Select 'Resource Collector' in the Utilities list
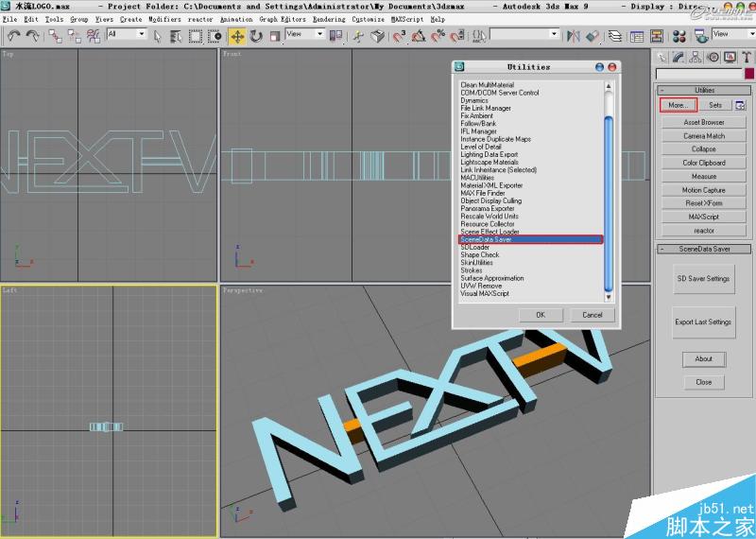 click(488, 224)
